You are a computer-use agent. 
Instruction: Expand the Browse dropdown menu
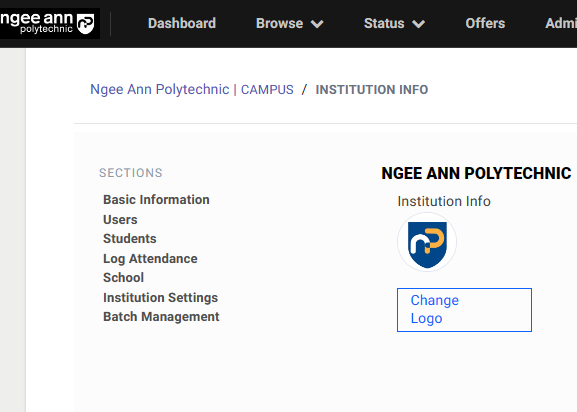tap(290, 24)
